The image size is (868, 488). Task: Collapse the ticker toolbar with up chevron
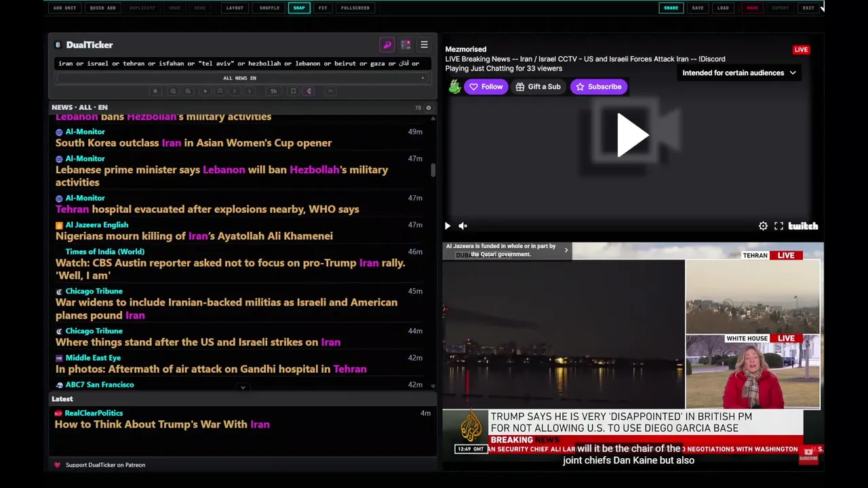(x=330, y=91)
